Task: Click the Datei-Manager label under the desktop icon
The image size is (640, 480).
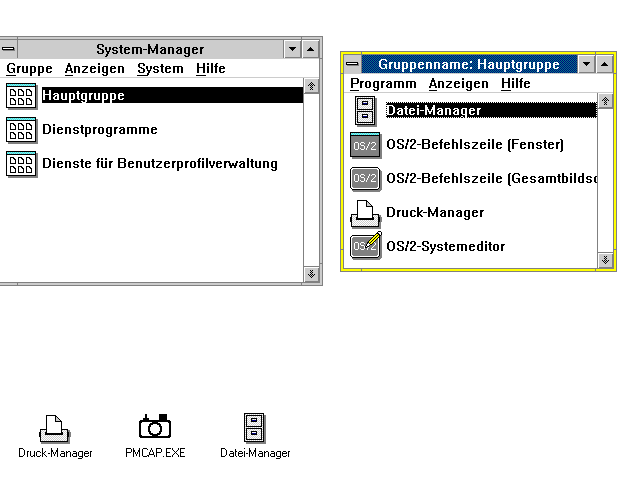Action: pyautogui.click(x=255, y=453)
